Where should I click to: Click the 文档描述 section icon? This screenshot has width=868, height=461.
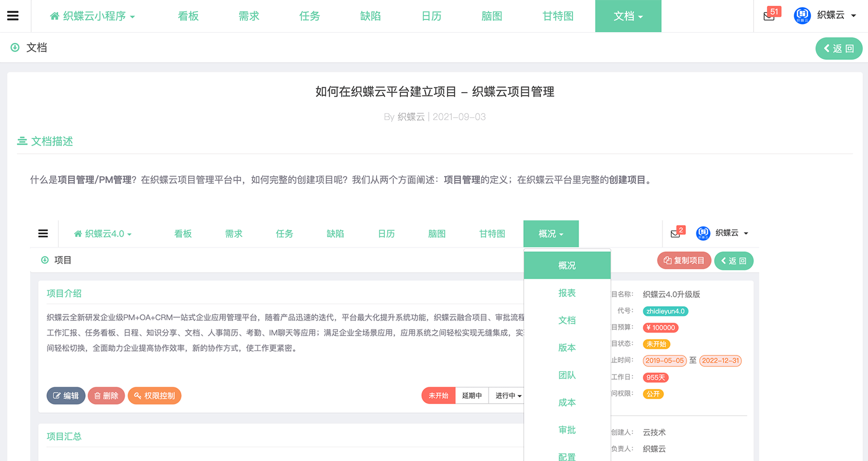pyautogui.click(x=22, y=141)
